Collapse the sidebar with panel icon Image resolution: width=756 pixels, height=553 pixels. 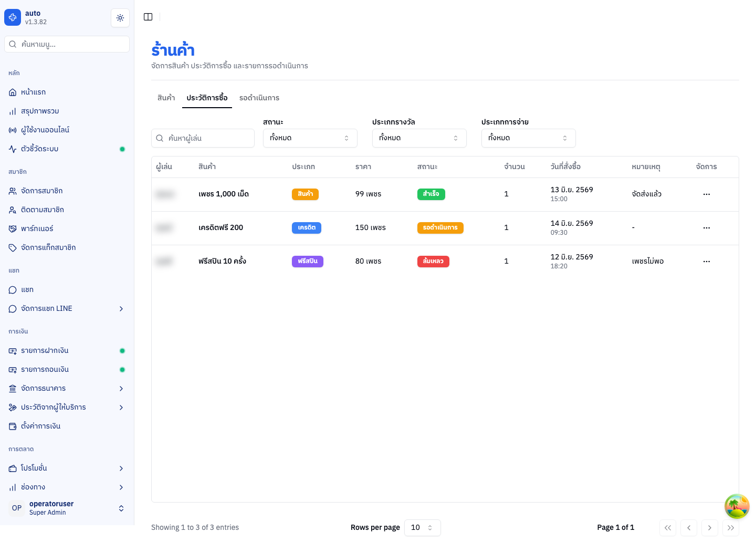click(x=148, y=17)
